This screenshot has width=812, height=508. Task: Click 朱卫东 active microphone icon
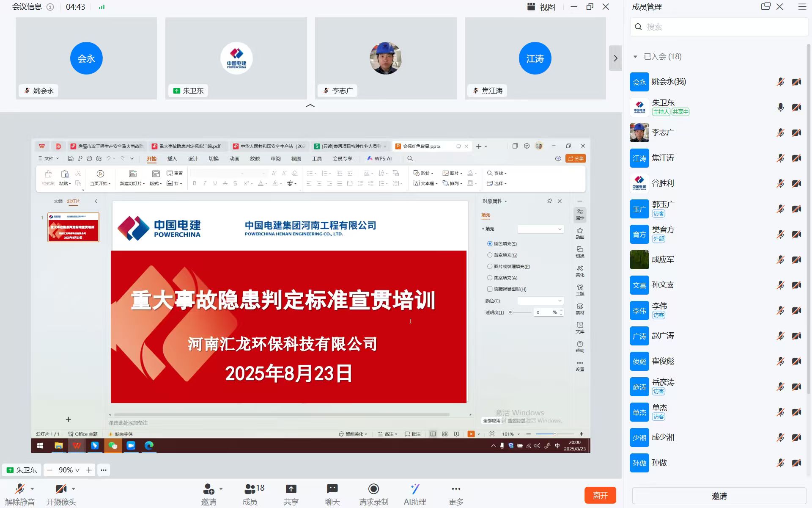(780, 108)
